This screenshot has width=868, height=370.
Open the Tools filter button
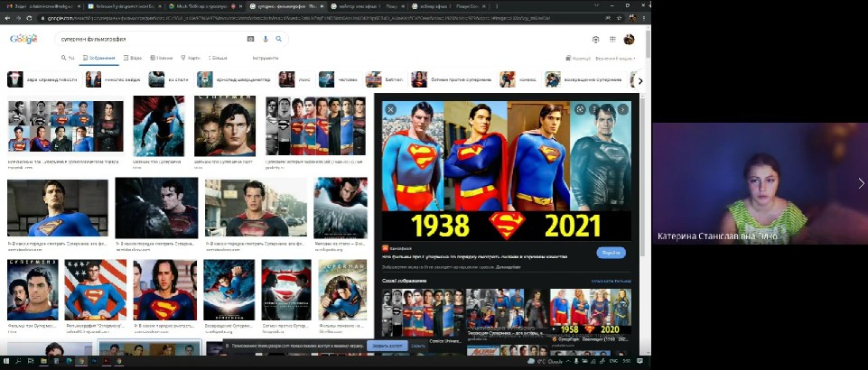click(266, 58)
